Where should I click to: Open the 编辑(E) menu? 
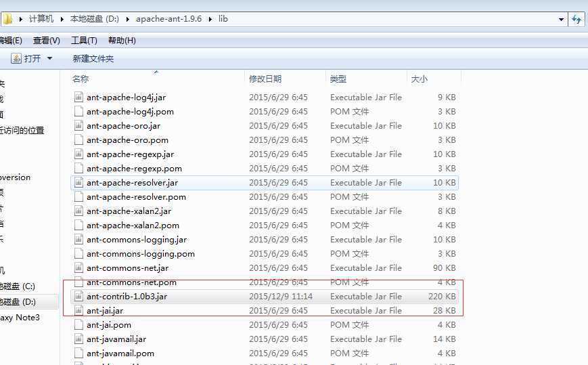tap(11, 41)
